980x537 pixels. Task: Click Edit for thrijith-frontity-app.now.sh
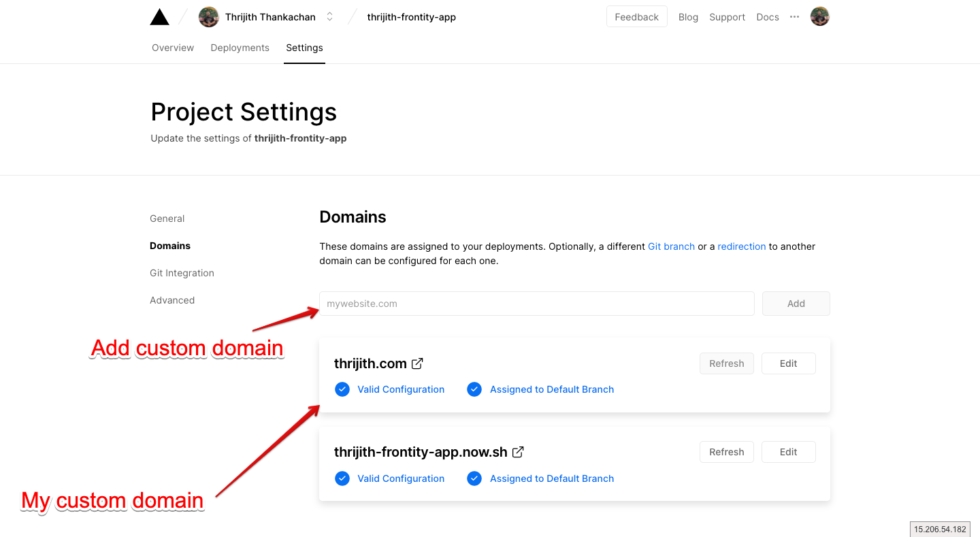tap(789, 452)
